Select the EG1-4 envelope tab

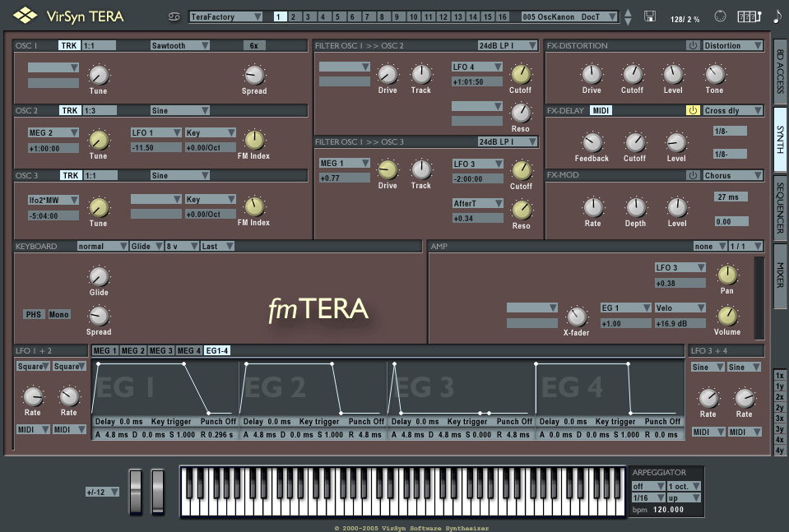click(217, 350)
